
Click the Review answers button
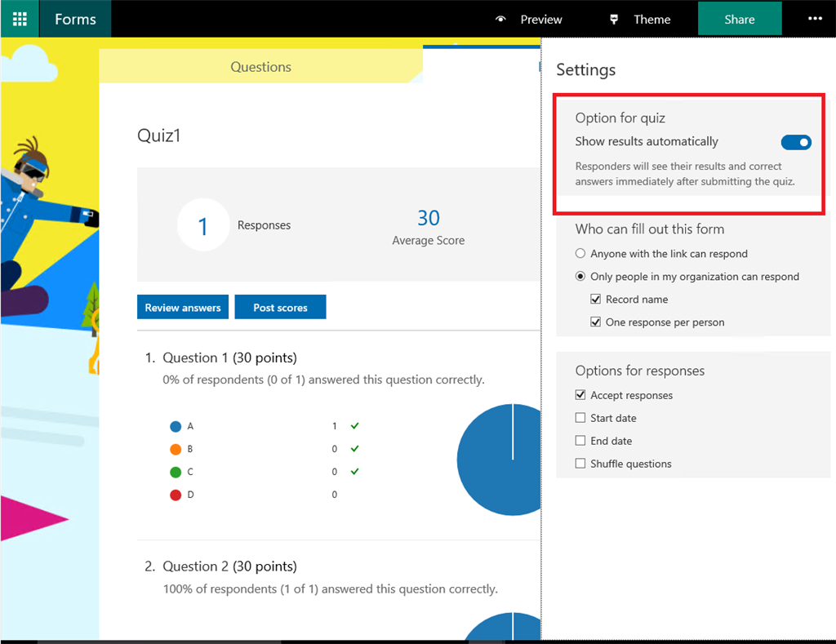(x=182, y=307)
